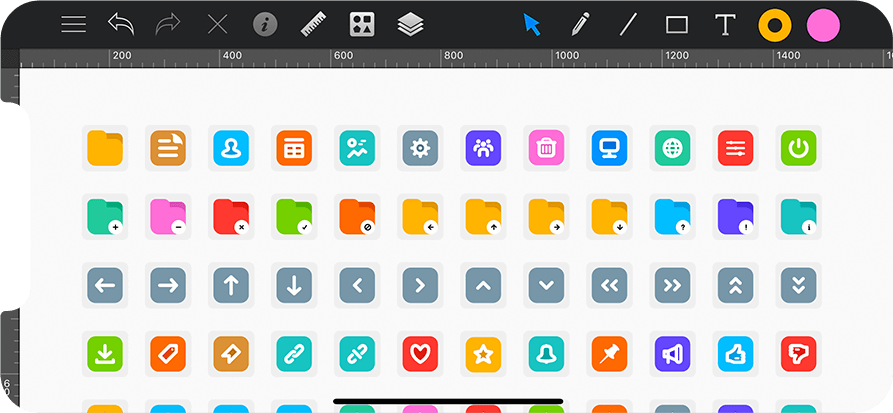Select the pink trash bin icon
This screenshot has width=893, height=413.
pos(547,148)
